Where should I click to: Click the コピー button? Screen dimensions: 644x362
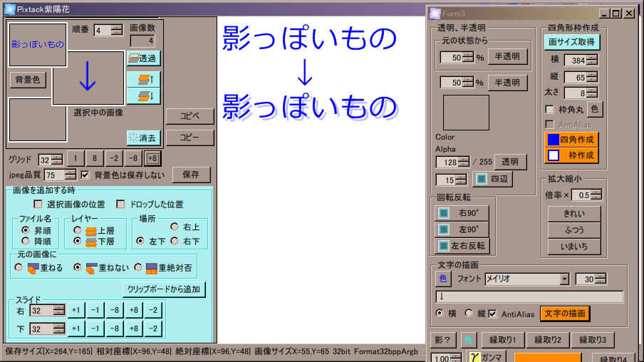[x=189, y=138]
